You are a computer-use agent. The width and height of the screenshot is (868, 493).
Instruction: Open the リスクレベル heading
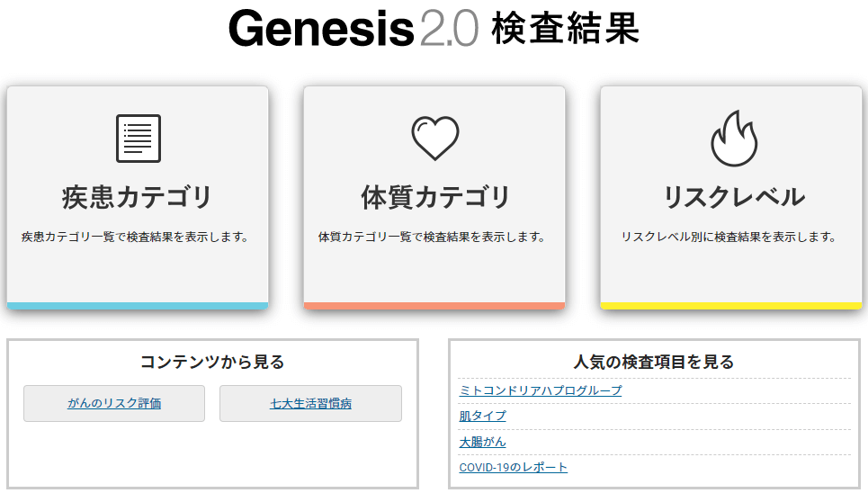click(734, 197)
